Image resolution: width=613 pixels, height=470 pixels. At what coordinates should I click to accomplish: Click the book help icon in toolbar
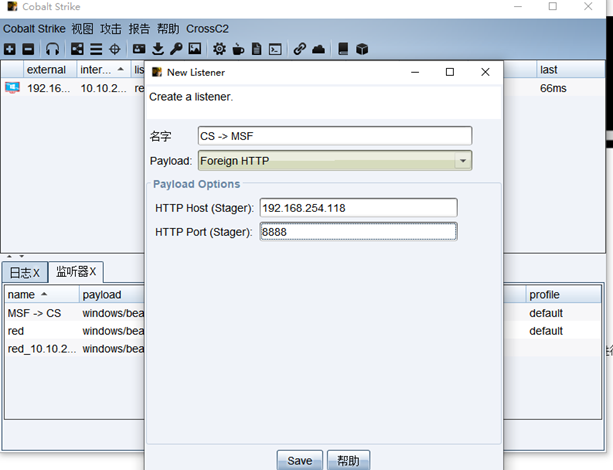point(343,49)
